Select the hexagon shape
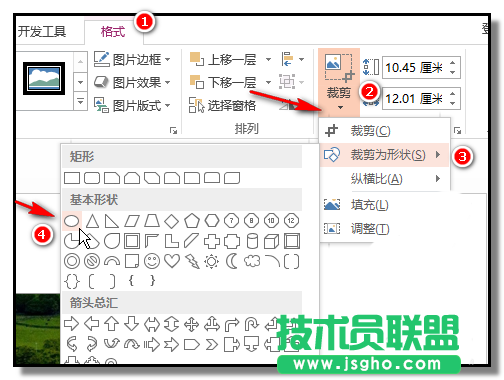Viewport: 504px width, 380px height. 212,221
